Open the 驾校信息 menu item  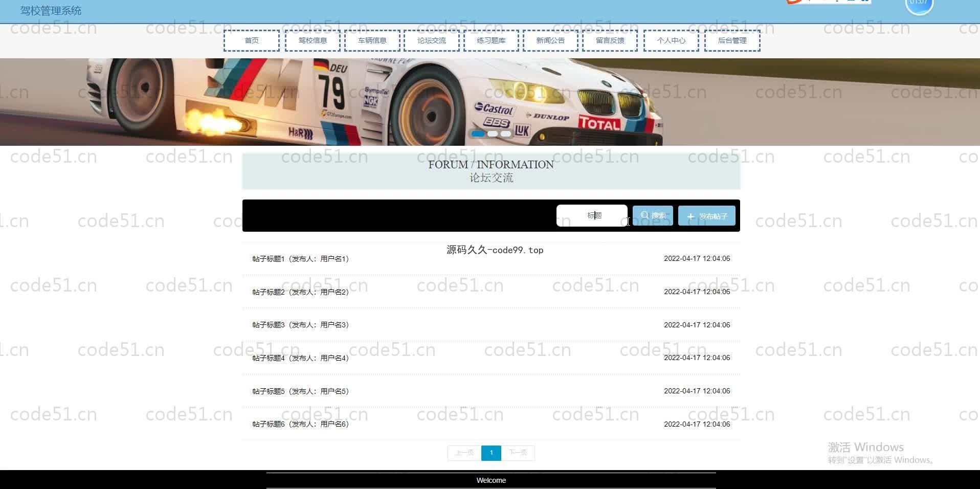(x=313, y=40)
